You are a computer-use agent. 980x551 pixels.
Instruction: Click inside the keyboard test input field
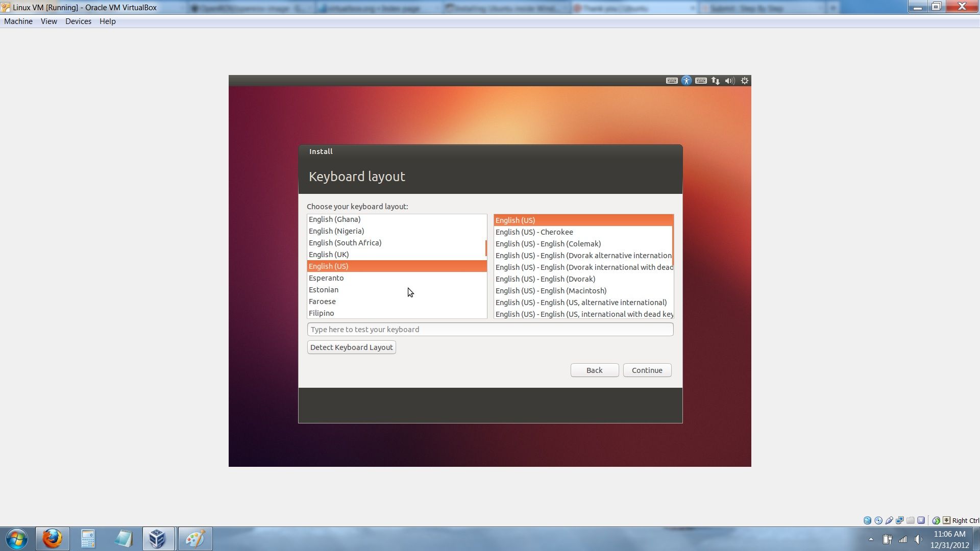click(490, 329)
